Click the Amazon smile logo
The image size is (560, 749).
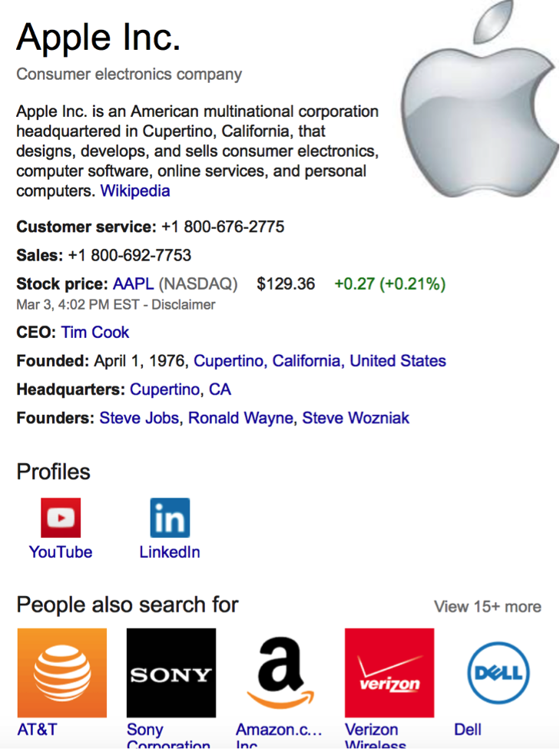[x=280, y=673]
